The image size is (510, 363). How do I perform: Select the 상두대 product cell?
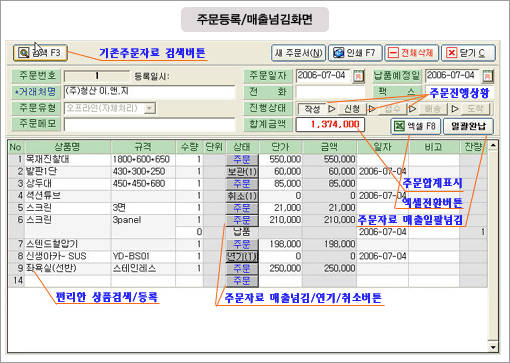pyautogui.click(x=68, y=184)
